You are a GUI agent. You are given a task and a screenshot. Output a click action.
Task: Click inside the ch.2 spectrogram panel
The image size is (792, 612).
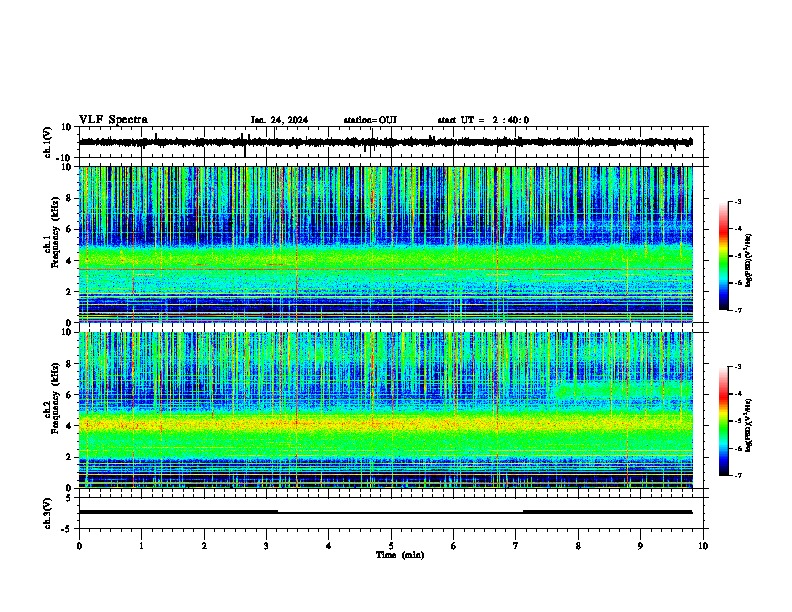click(386, 410)
